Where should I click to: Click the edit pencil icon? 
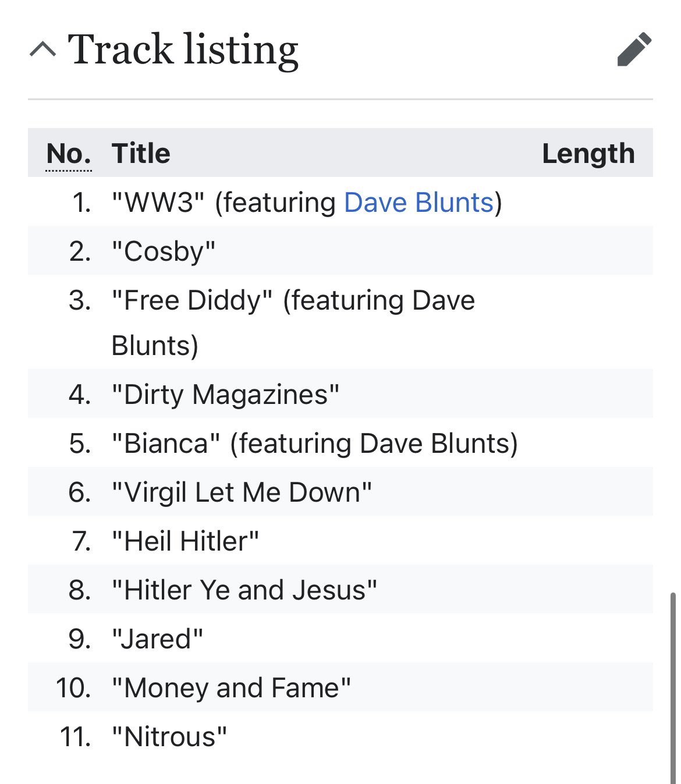(634, 49)
